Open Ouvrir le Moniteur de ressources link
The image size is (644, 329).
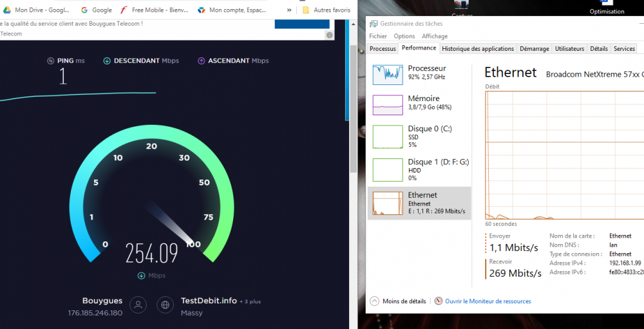pyautogui.click(x=488, y=301)
